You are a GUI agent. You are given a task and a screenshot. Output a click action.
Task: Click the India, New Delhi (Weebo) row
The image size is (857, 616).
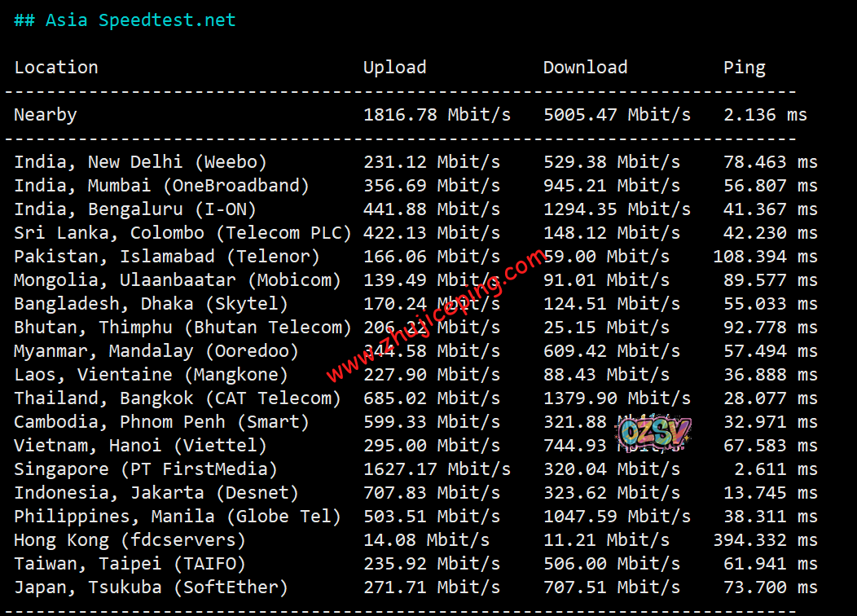pos(140,162)
